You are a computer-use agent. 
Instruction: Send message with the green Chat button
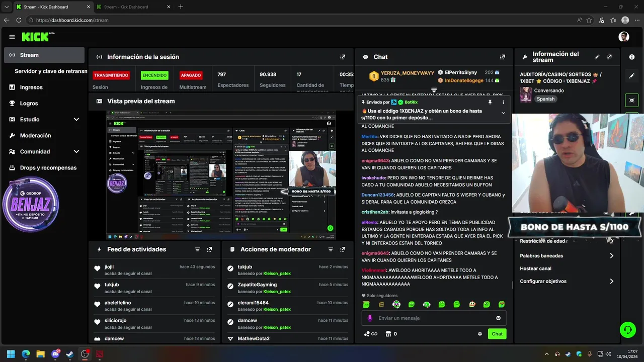[x=497, y=334]
